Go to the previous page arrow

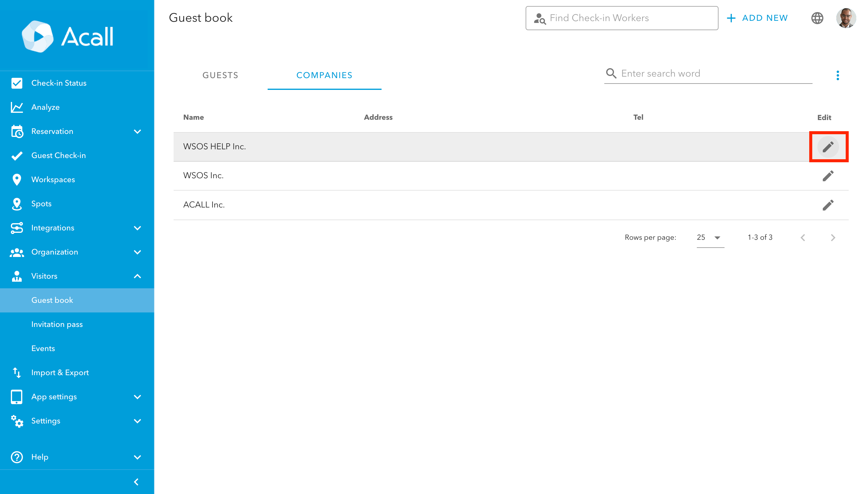coord(803,238)
